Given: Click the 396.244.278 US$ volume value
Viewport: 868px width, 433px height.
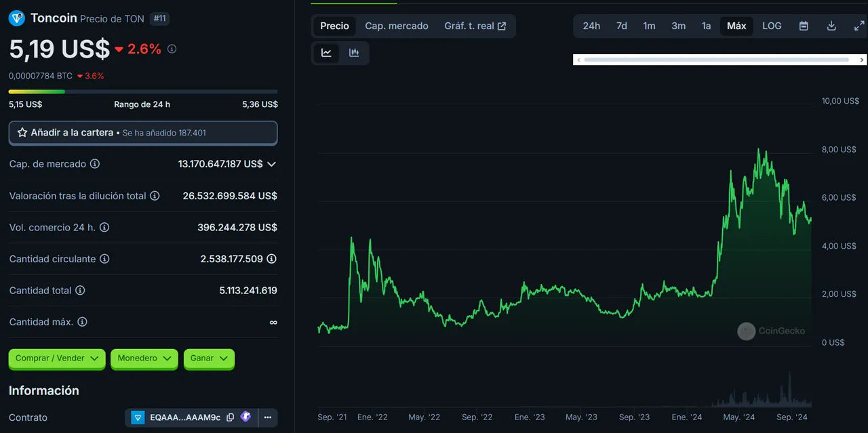Looking at the screenshot, I should 237,228.
